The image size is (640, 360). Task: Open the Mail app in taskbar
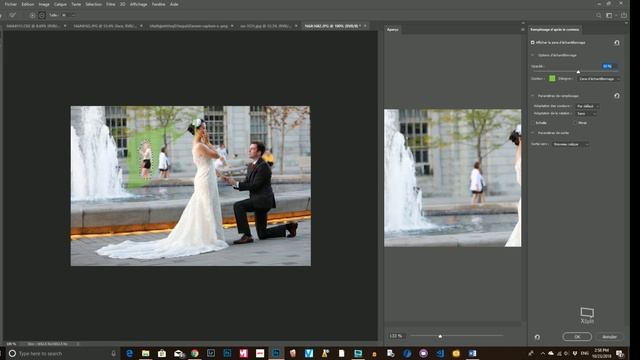(178, 353)
